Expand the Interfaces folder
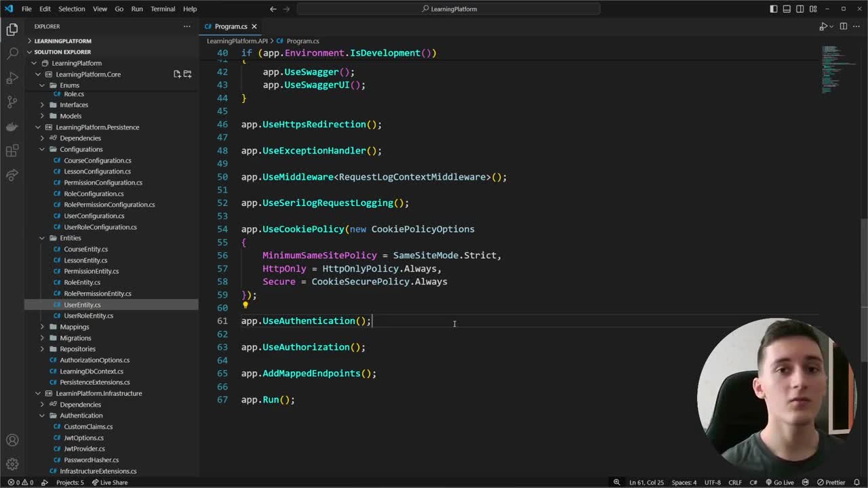868x488 pixels. click(x=42, y=105)
